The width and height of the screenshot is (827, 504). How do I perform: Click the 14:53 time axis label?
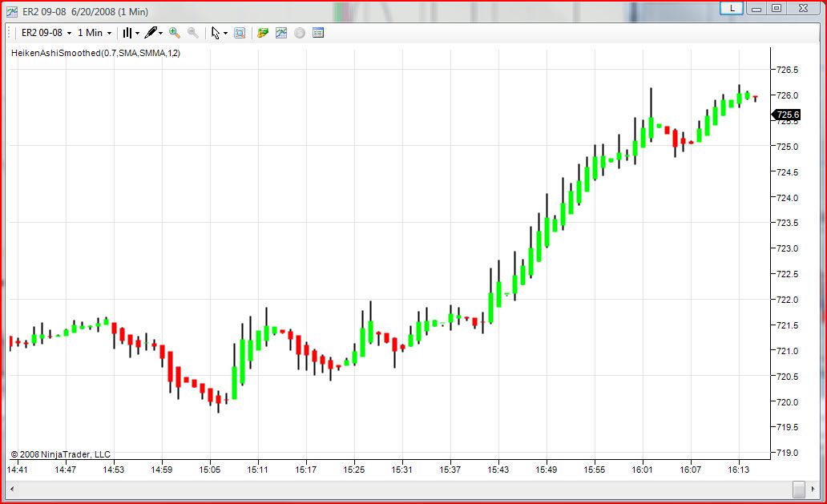point(114,470)
